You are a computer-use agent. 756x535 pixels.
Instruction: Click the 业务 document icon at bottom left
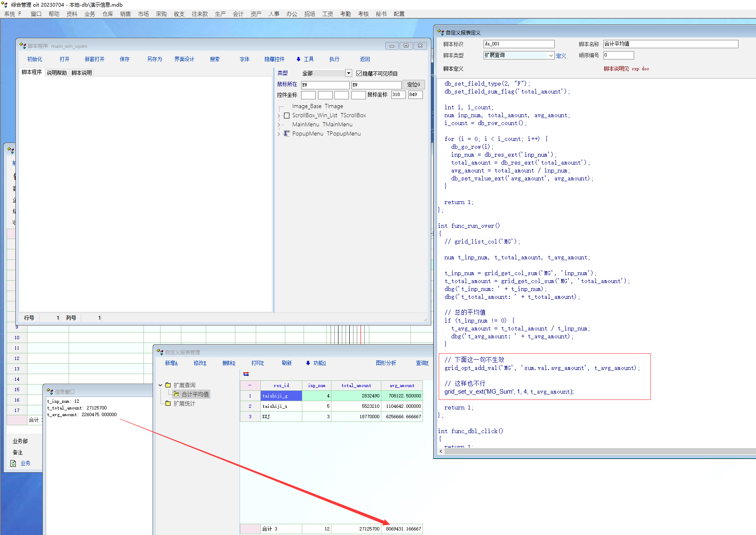click(x=13, y=463)
